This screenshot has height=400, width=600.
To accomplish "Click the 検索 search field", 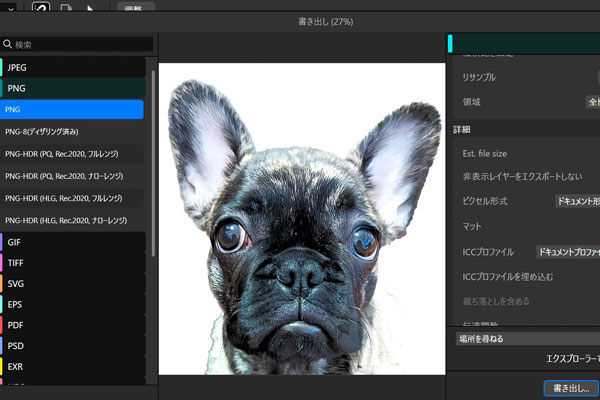I will tap(77, 44).
